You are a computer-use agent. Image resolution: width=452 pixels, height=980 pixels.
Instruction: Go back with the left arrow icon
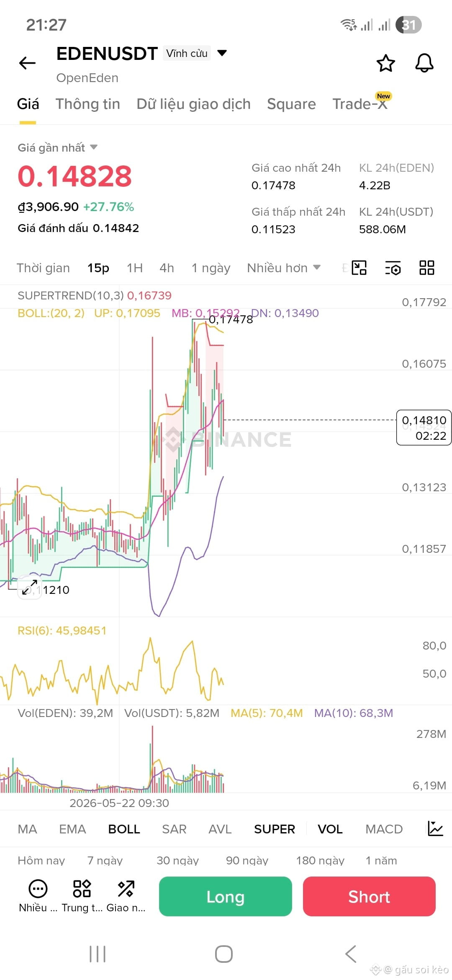28,63
